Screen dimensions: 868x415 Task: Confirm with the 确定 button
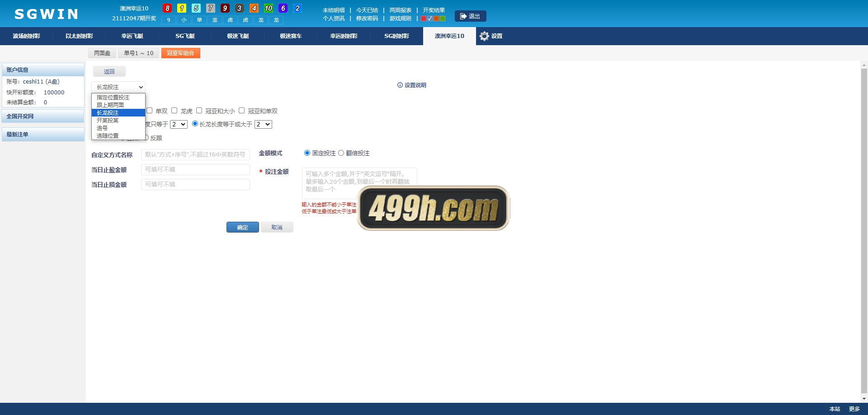pyautogui.click(x=243, y=227)
